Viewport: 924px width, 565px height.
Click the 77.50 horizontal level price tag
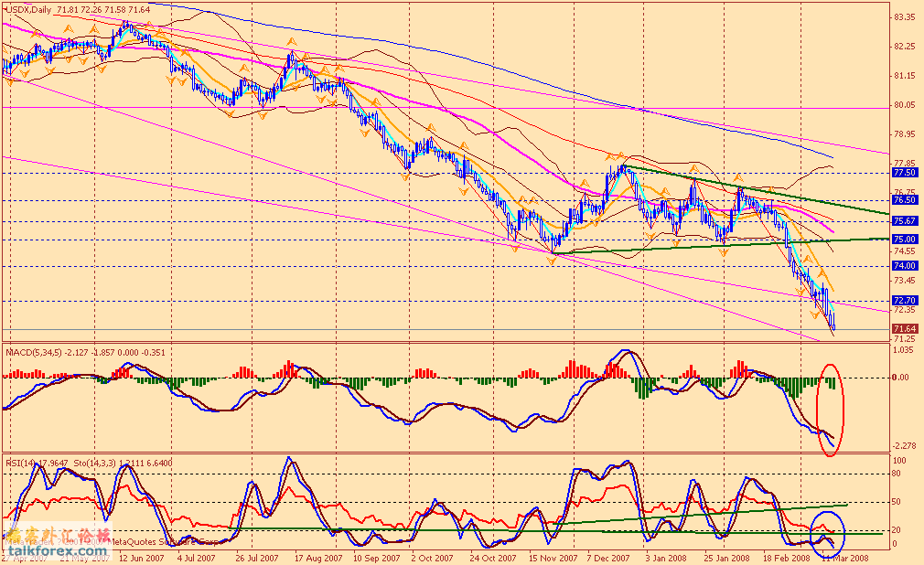[905, 173]
